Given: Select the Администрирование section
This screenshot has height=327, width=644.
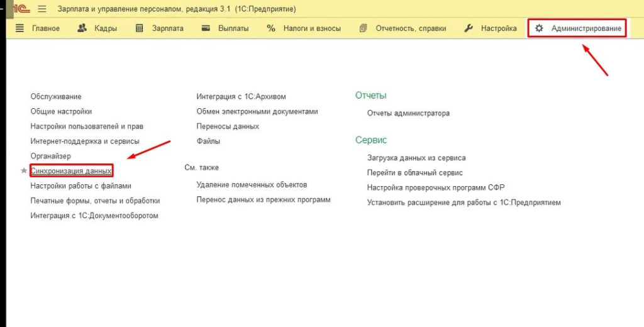Looking at the screenshot, I should [x=586, y=28].
